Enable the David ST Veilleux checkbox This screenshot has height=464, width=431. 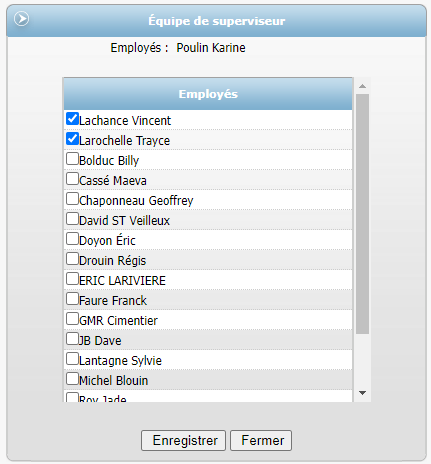pyautogui.click(x=72, y=219)
